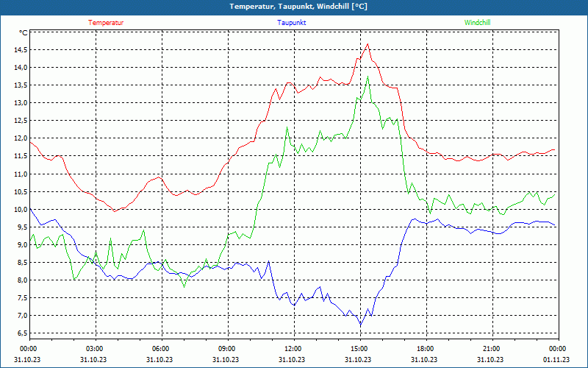The image size is (588, 368).
Task: Click the '09:00' time label
Action: (226, 349)
